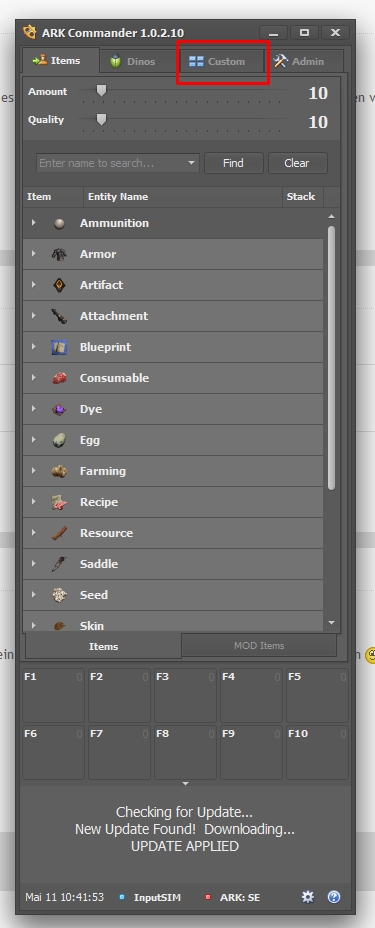Open the search name dropdown arrow
This screenshot has width=375, height=928.
192,163
